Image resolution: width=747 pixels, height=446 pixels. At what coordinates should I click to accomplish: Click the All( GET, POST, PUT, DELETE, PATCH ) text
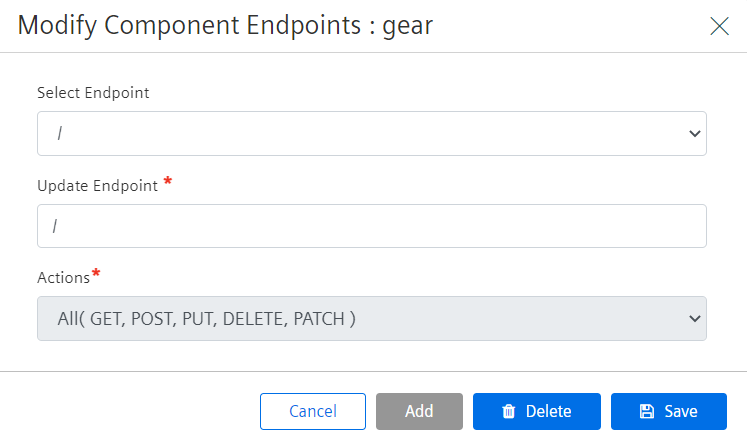(206, 319)
